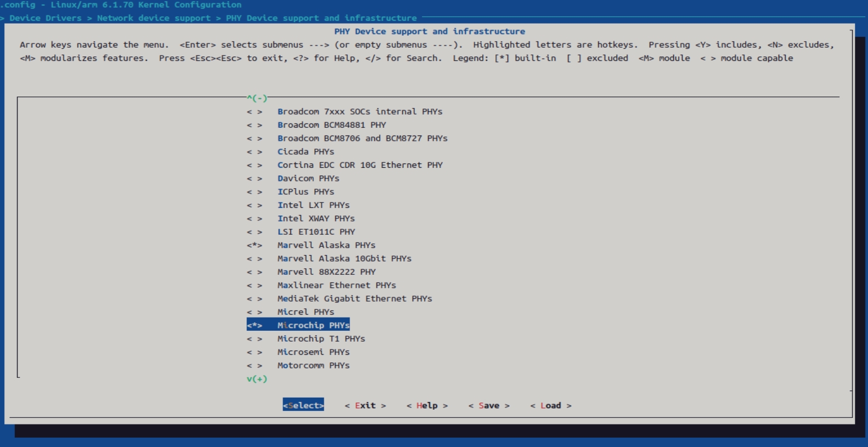
Task: Toggle Micrel PHYs tristate box
Action: pyautogui.click(x=255, y=312)
